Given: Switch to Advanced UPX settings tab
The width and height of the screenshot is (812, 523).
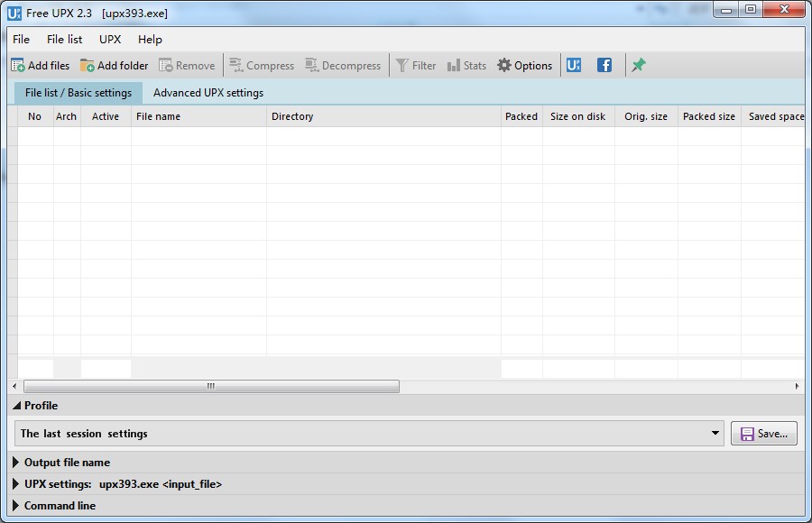Looking at the screenshot, I should 208,93.
